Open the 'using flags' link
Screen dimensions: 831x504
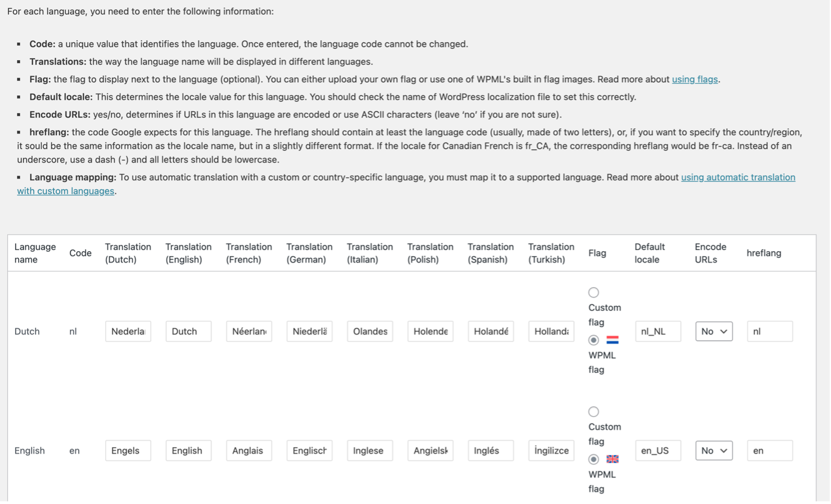coord(695,79)
